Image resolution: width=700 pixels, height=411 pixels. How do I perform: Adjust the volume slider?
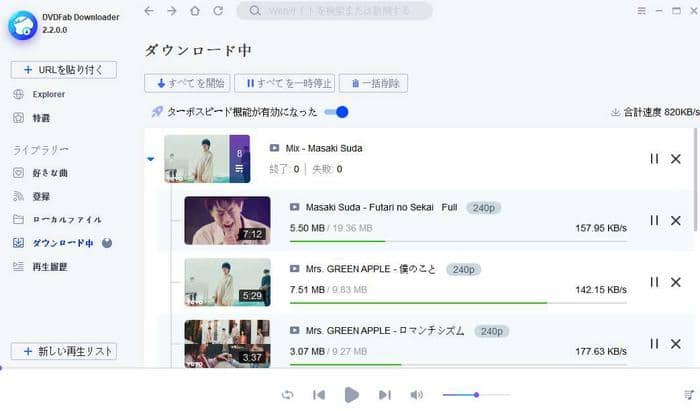coord(476,395)
